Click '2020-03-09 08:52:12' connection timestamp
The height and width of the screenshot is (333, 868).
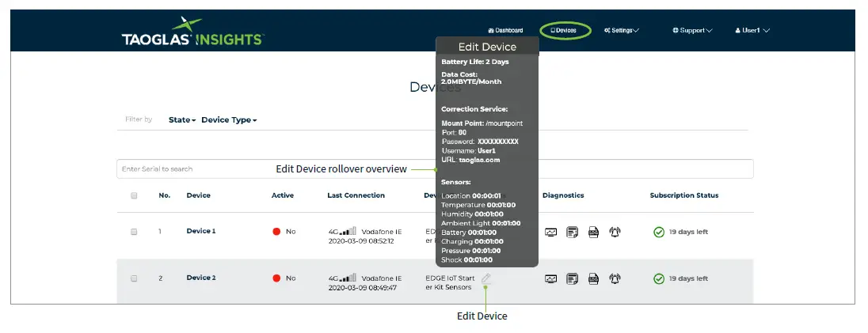tap(361, 242)
